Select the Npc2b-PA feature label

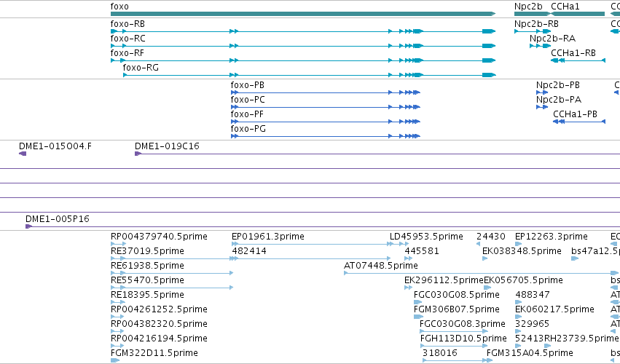pyautogui.click(x=559, y=100)
